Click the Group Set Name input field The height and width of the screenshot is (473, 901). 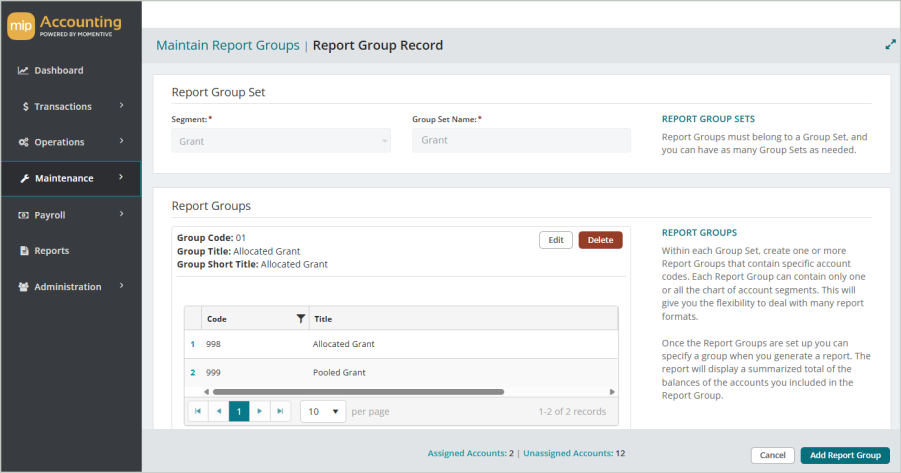point(521,140)
